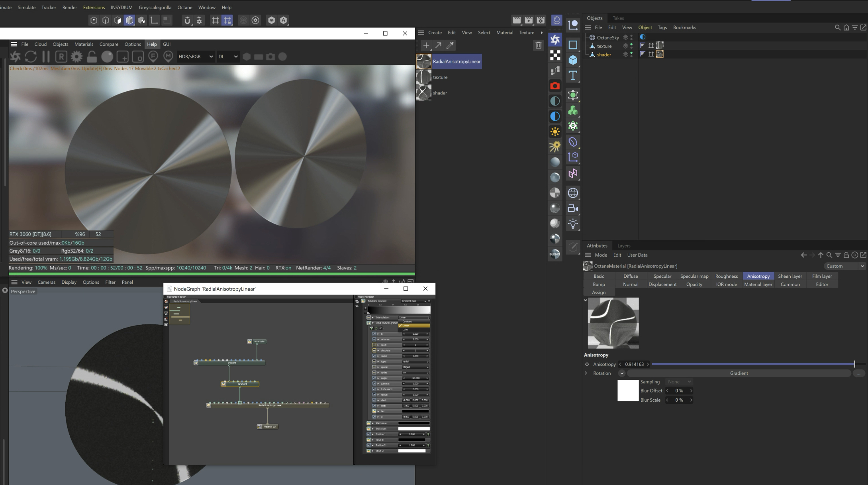The width and height of the screenshot is (868, 485).
Task: Click the Assign button
Action: (x=598, y=293)
